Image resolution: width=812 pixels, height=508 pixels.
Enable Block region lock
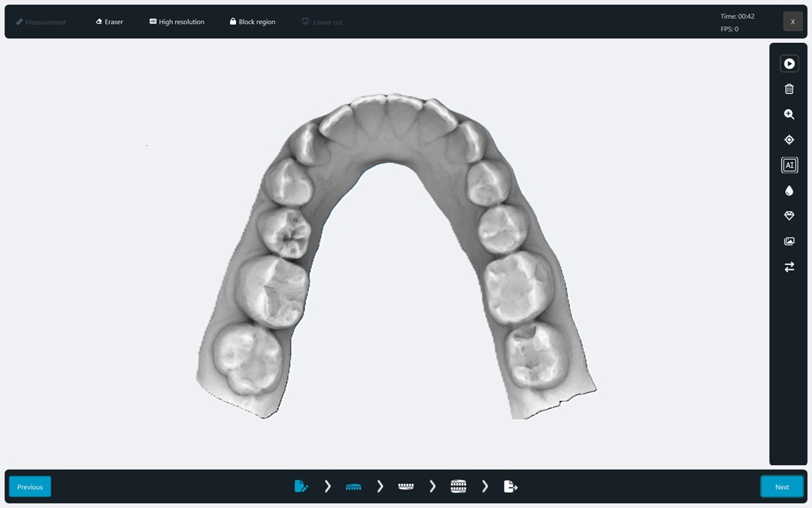[253, 22]
